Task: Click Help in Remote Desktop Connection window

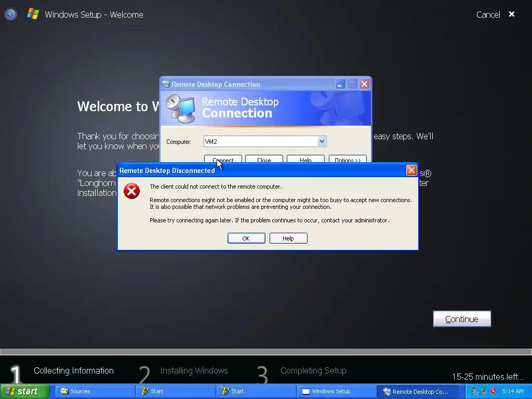Action: [x=305, y=159]
